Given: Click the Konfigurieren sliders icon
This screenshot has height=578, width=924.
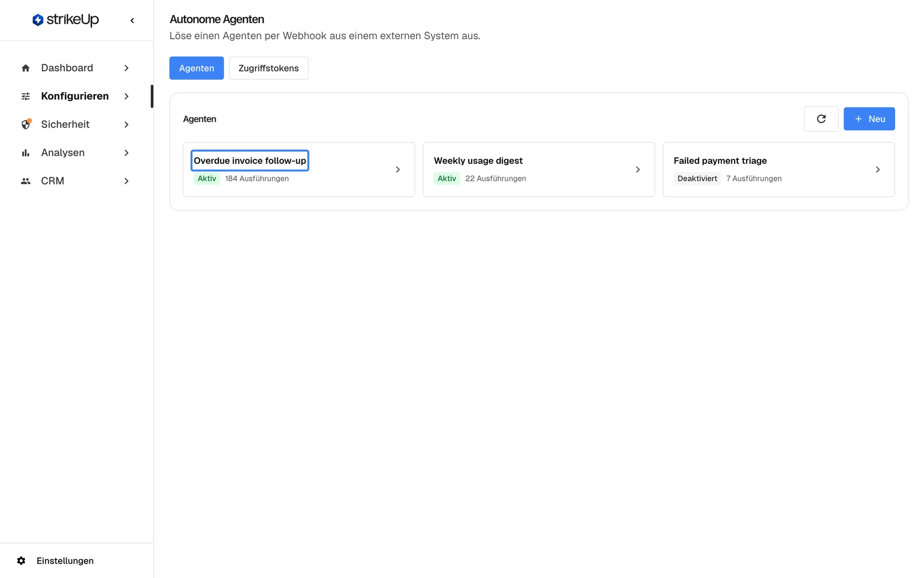Looking at the screenshot, I should 26,96.
